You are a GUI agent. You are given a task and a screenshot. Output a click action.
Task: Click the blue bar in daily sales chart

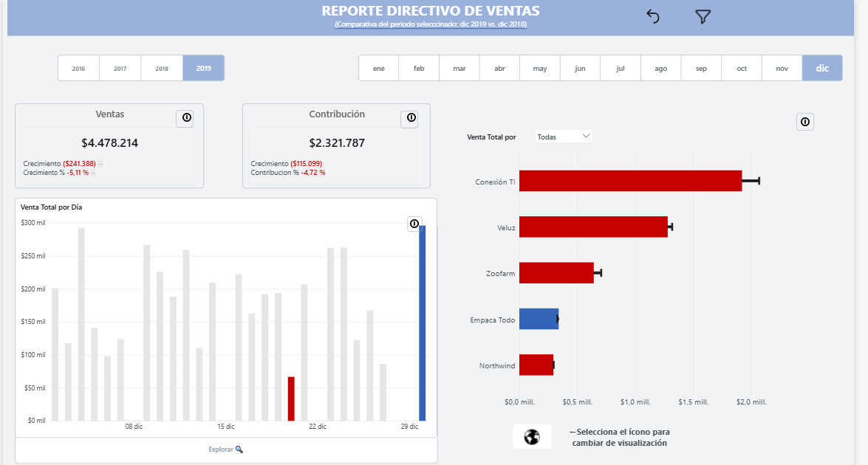click(423, 323)
